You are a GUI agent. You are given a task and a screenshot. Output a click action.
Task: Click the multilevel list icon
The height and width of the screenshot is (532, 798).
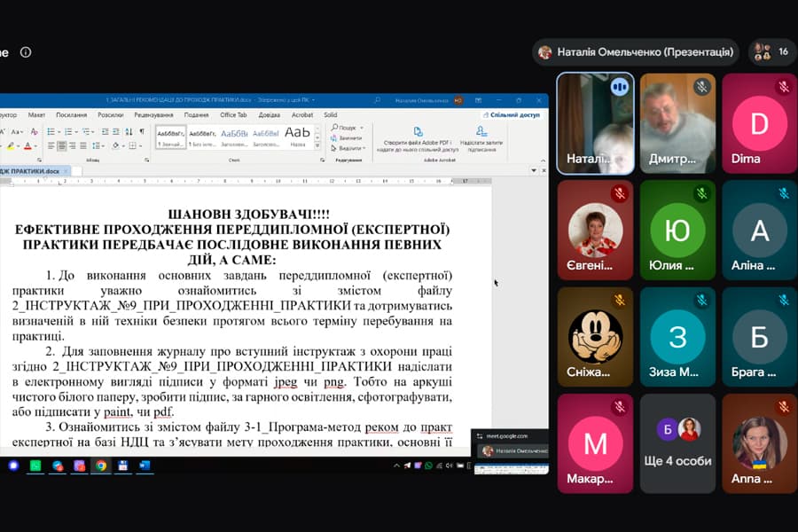click(x=86, y=132)
